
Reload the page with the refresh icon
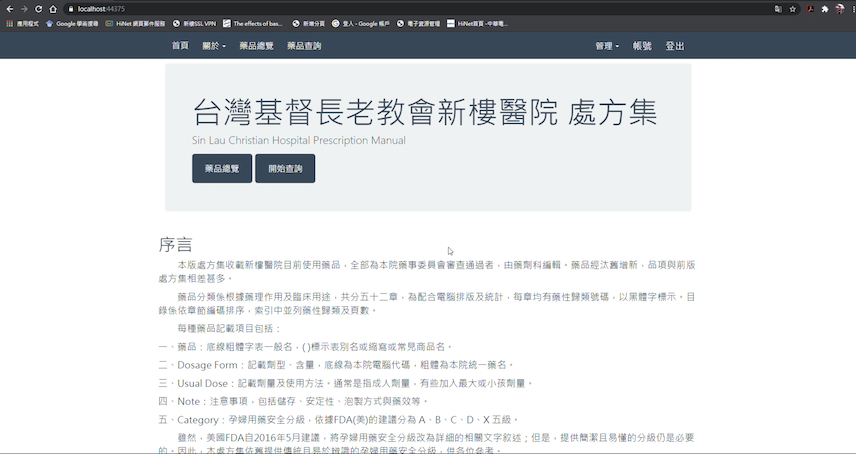click(x=38, y=8)
